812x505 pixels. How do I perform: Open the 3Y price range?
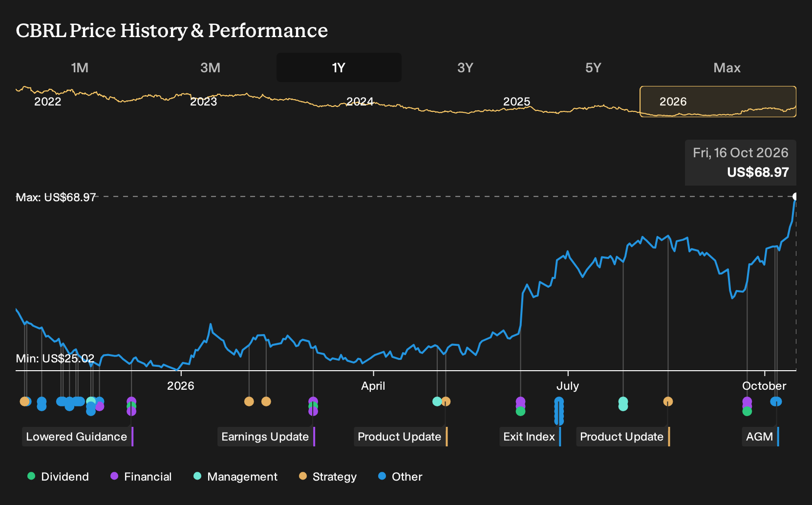pyautogui.click(x=465, y=67)
